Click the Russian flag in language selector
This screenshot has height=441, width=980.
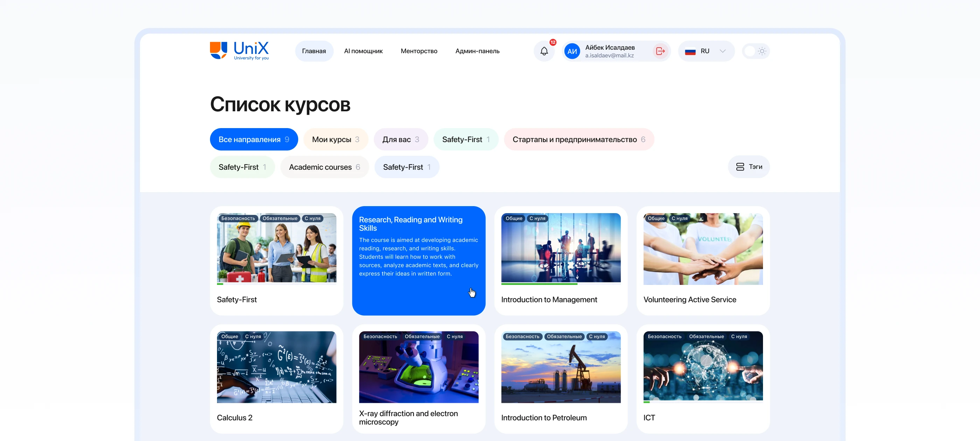coord(691,51)
